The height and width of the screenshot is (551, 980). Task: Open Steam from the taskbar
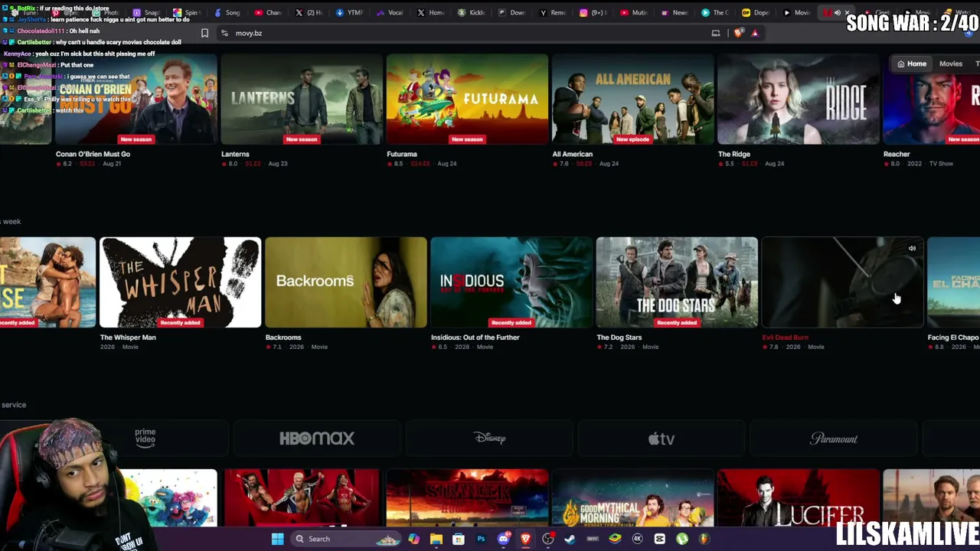click(x=570, y=539)
